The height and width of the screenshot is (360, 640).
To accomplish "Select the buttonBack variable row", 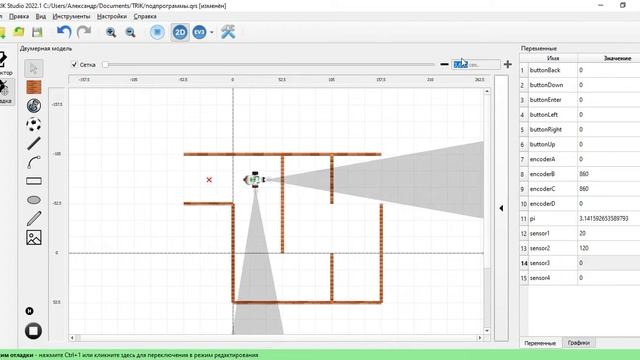I will click(x=580, y=70).
